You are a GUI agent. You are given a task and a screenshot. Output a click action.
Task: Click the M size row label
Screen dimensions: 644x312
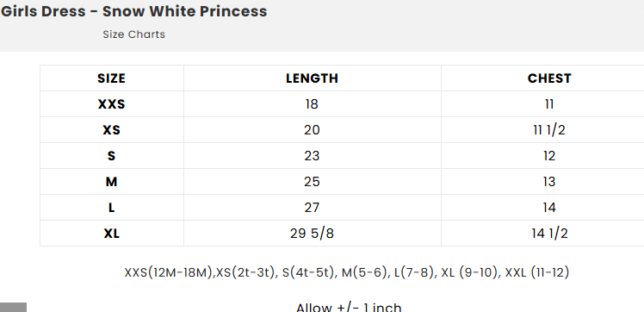(x=111, y=182)
